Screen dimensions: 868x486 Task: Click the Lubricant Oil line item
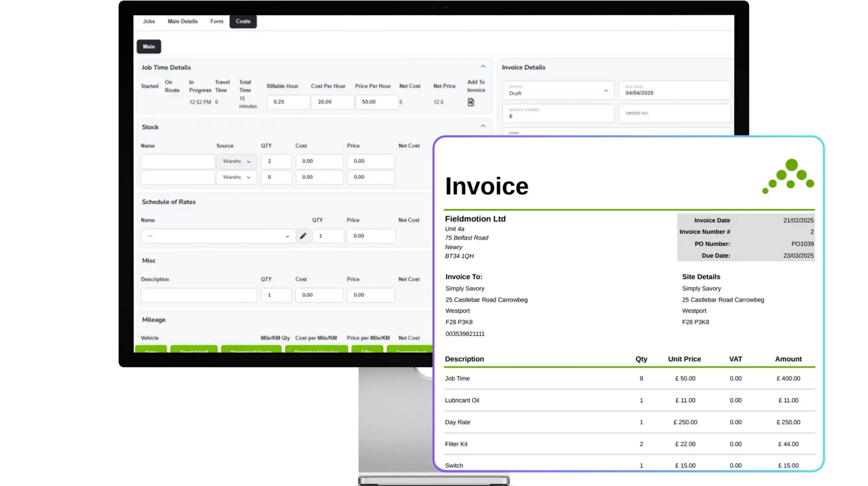point(629,401)
